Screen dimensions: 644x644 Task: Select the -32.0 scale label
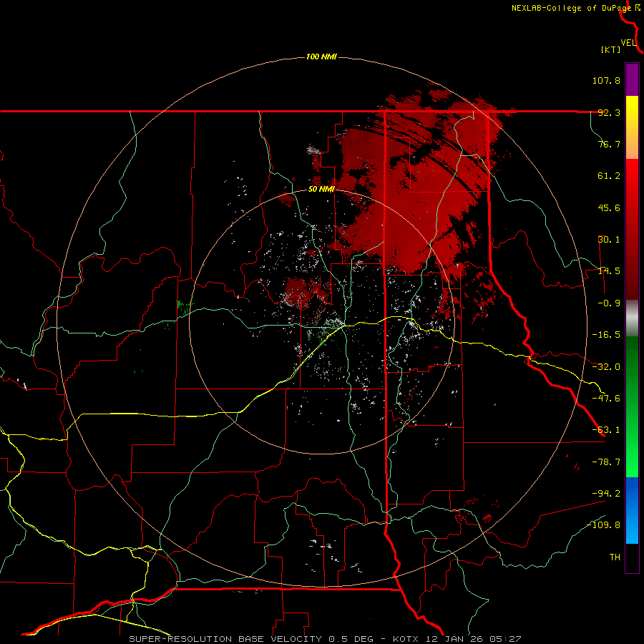tap(606, 367)
